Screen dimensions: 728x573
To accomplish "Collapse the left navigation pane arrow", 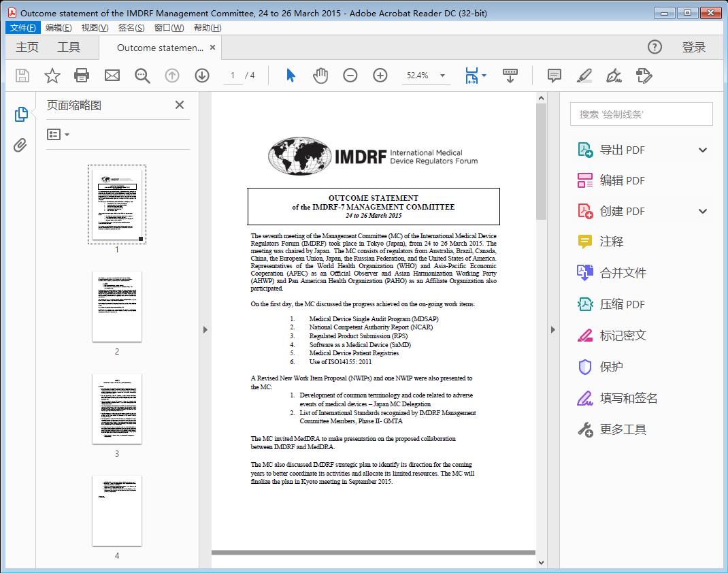I will [205, 330].
